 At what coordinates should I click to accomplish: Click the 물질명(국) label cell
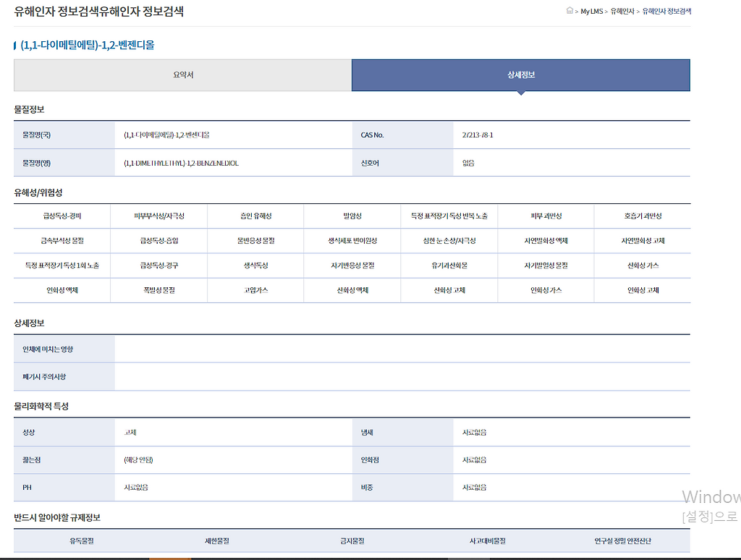[64, 135]
